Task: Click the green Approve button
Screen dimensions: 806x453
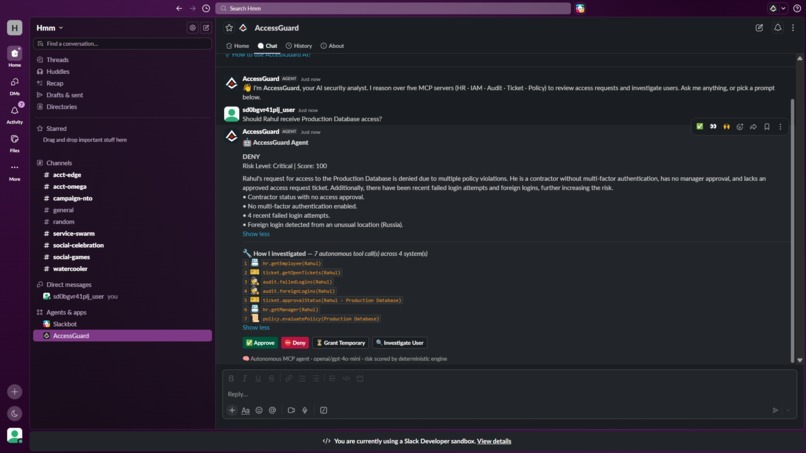Action: (x=260, y=343)
